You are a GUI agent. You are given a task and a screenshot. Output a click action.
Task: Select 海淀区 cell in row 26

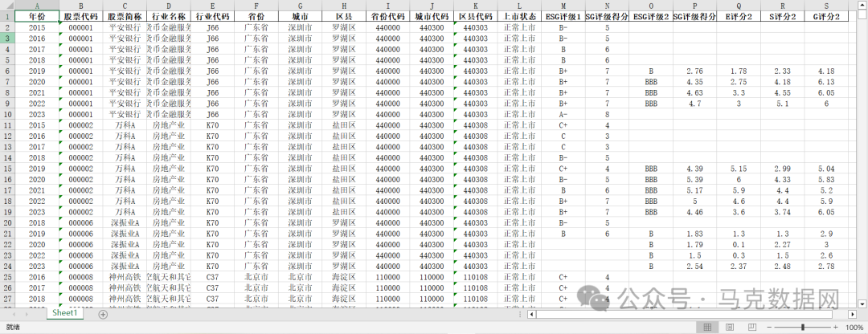pyautogui.click(x=344, y=288)
